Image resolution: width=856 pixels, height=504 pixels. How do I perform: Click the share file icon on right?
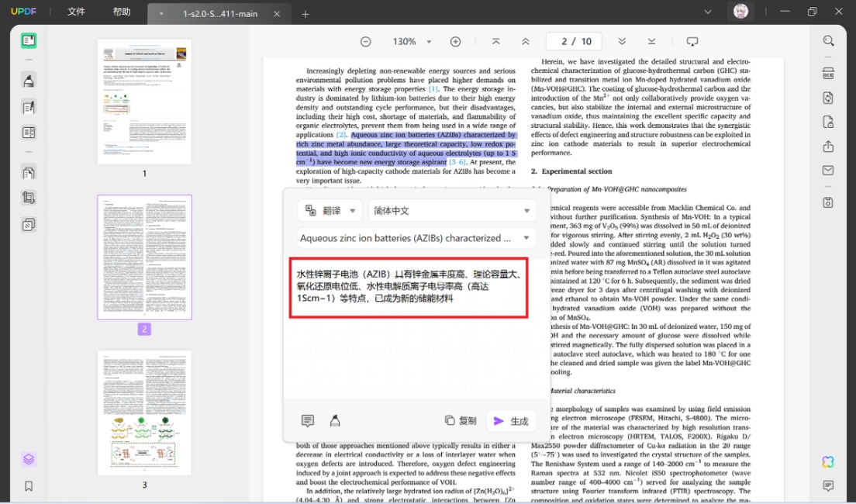[x=828, y=147]
